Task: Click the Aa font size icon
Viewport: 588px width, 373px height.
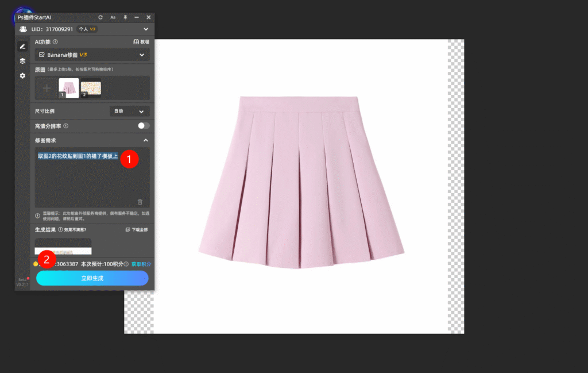Action: pos(113,18)
